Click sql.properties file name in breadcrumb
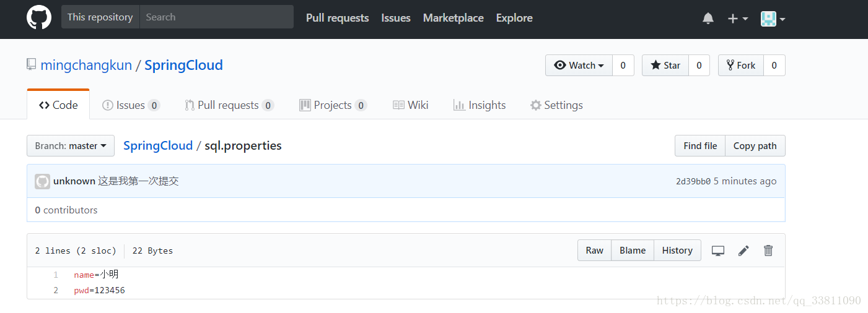The width and height of the screenshot is (868, 313). (x=243, y=145)
